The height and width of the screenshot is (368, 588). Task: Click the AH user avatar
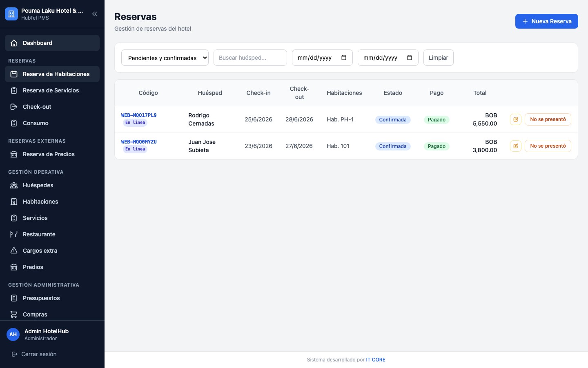coord(13,334)
